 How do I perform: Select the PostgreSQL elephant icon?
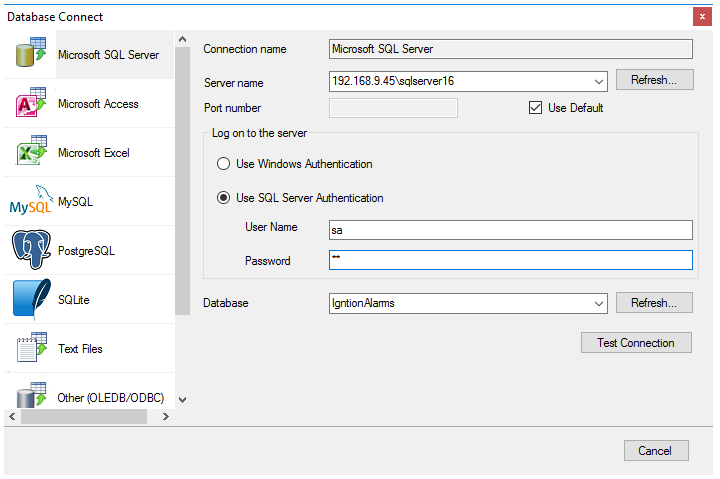coord(31,249)
